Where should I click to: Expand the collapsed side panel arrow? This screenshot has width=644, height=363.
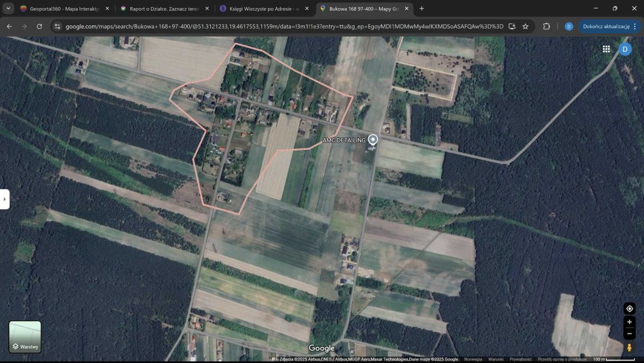click(5, 199)
